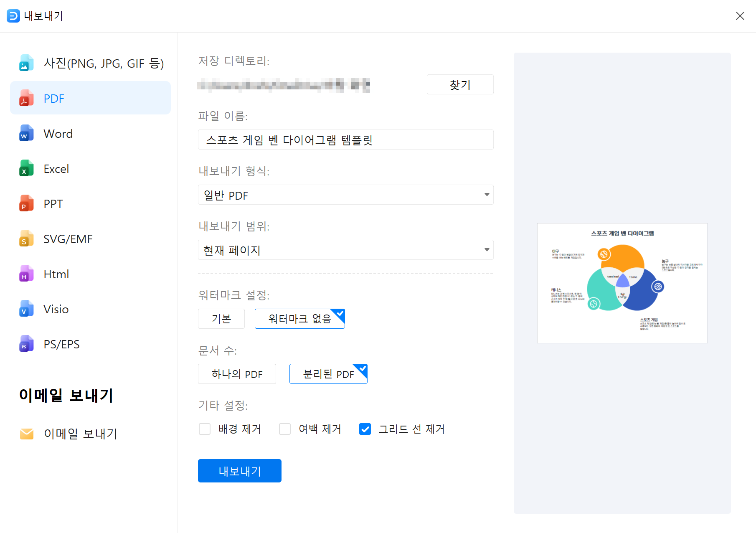756x533 pixels.
Task: Click the Venn diagram preview thumbnail
Action: 622,283
